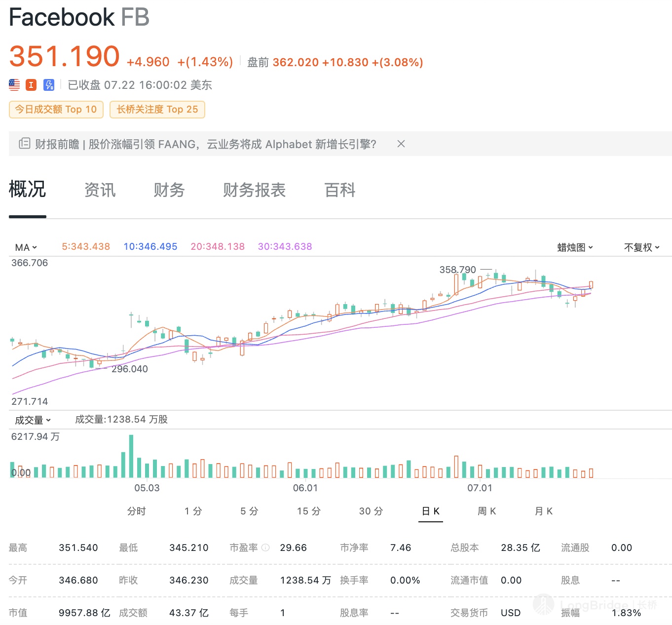Dismiss the FAANG news banner

pos(401,144)
